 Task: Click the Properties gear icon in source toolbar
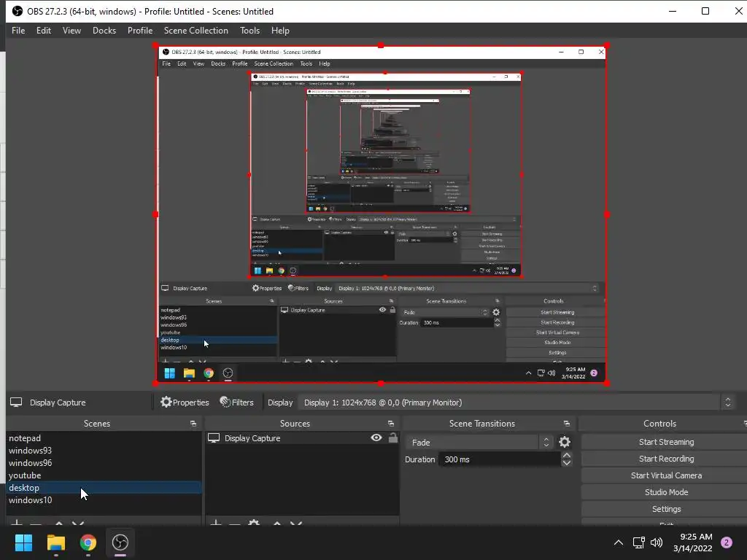pos(166,402)
